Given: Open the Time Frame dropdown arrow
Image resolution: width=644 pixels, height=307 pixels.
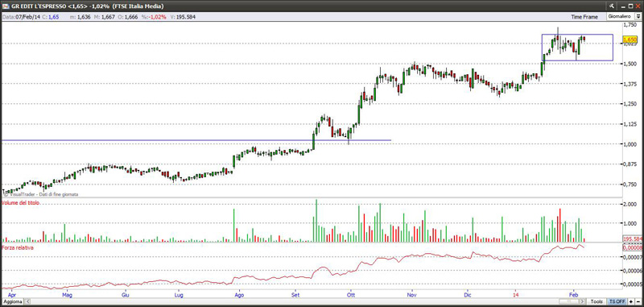Looking at the screenshot, I should point(638,17).
